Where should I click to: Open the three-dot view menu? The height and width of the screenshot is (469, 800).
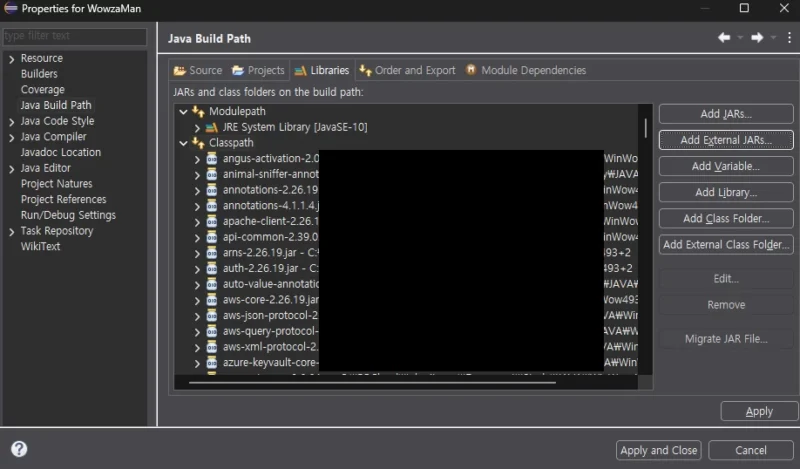pyautogui.click(x=789, y=38)
